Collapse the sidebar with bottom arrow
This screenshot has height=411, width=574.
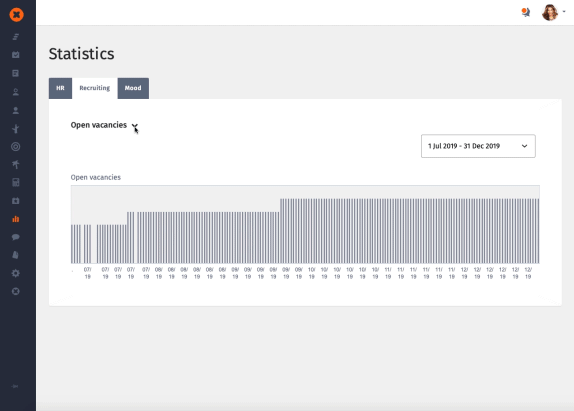(15, 386)
